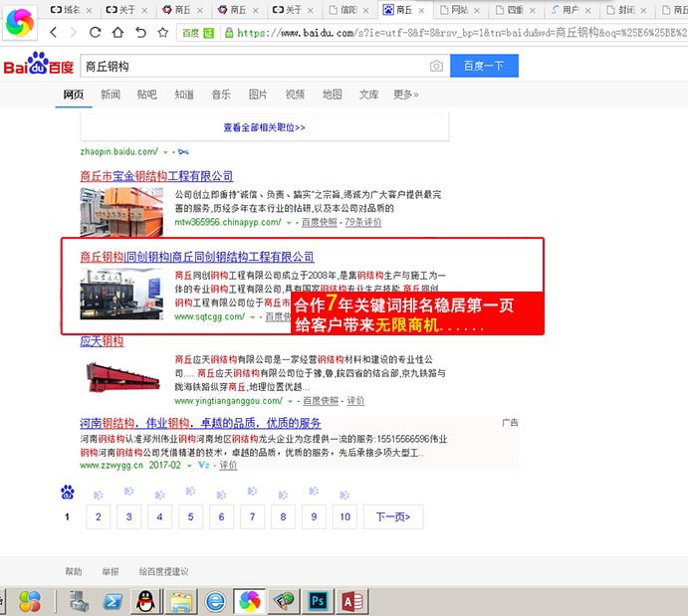
Task: Expand dropdown next to www.yingtianganggou.com
Action: tap(290, 402)
